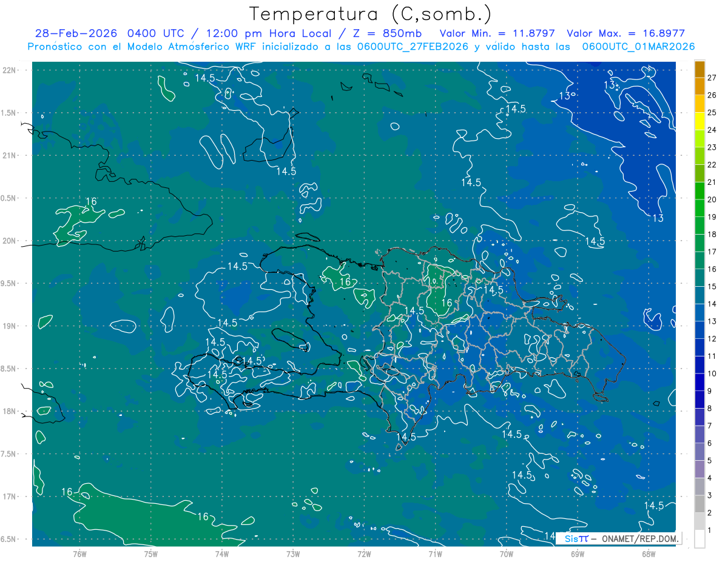Click the "18N" latitude axis label
The height and width of the screenshot is (562, 728).
10,411
